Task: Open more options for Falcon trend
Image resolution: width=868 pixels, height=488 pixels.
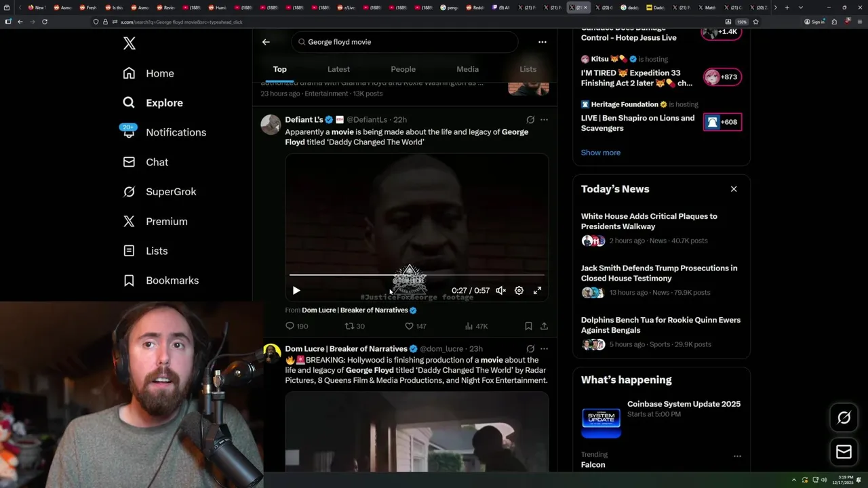Action: click(x=737, y=456)
